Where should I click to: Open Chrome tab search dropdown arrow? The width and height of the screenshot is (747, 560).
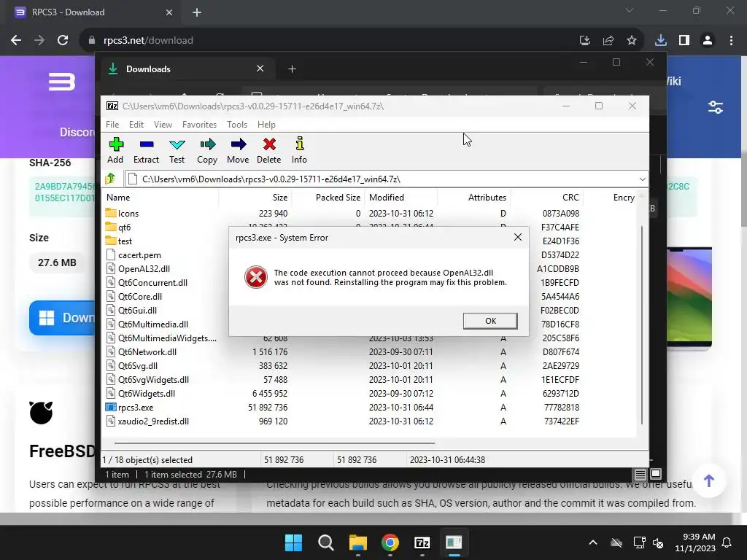click(630, 10)
